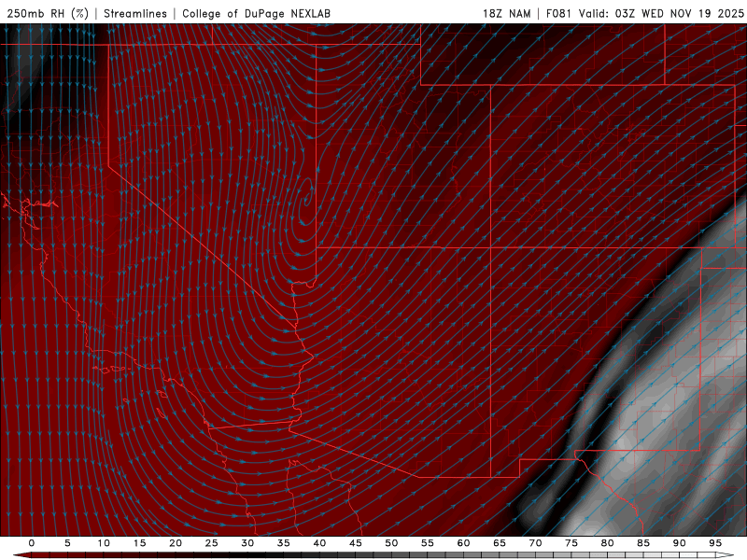Click the colorbar label "80"
Screen dimensions: 747x560
click(x=608, y=543)
